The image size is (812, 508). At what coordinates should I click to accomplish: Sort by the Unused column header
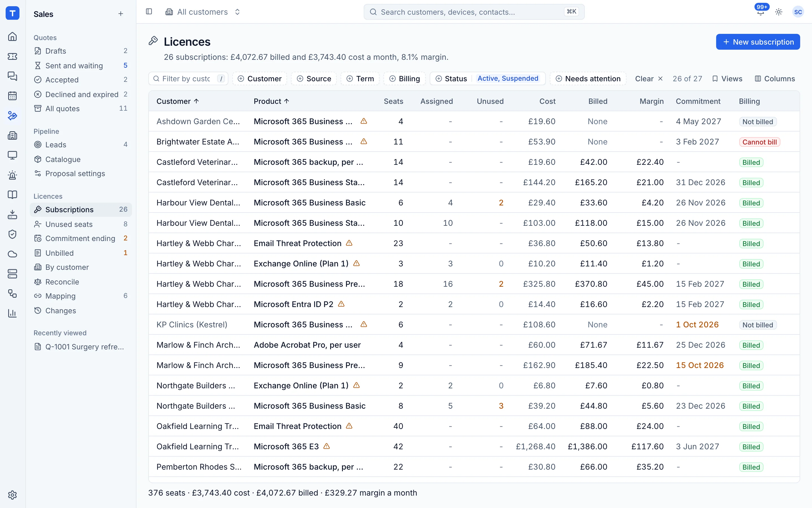[x=490, y=101]
